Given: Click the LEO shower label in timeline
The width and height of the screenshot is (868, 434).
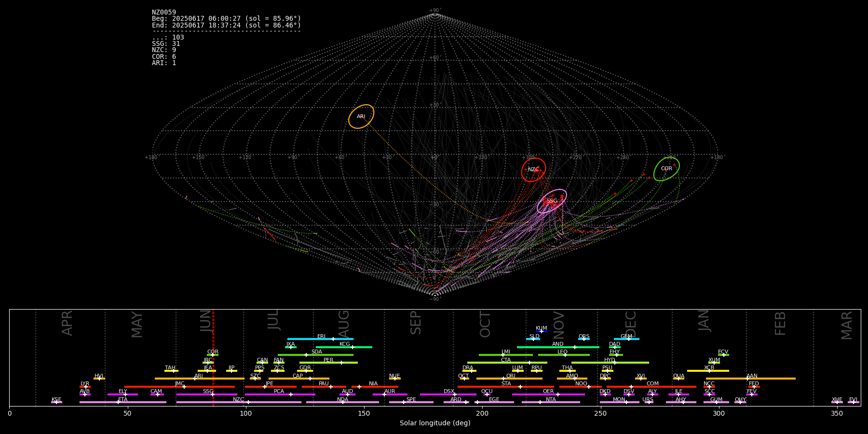Looking at the screenshot, I should click(563, 352).
